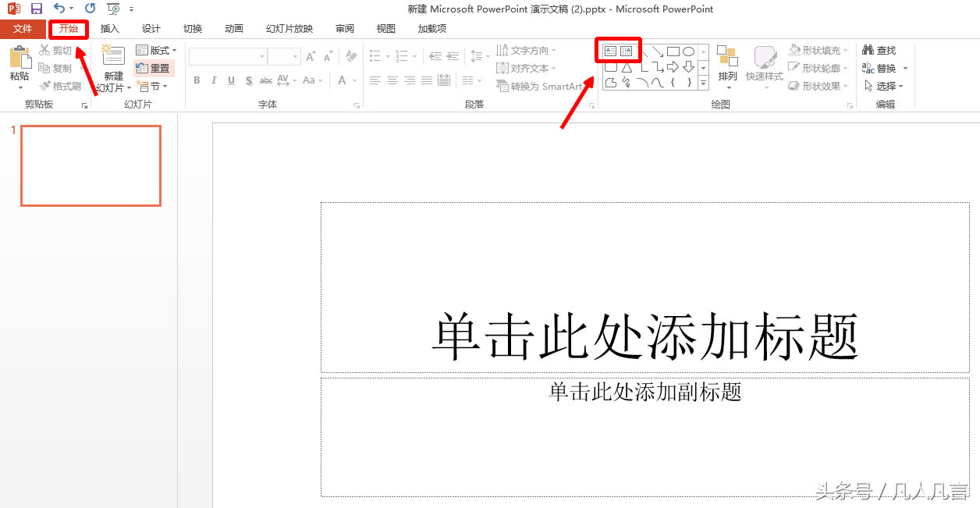980x508 pixels.
Task: Toggle Underline formatting button
Action: click(x=231, y=80)
